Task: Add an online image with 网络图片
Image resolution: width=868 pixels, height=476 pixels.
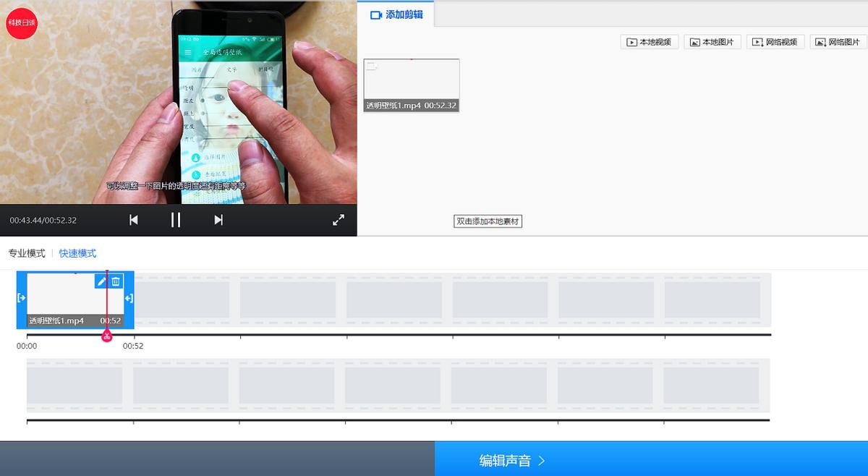Action: click(x=838, y=42)
